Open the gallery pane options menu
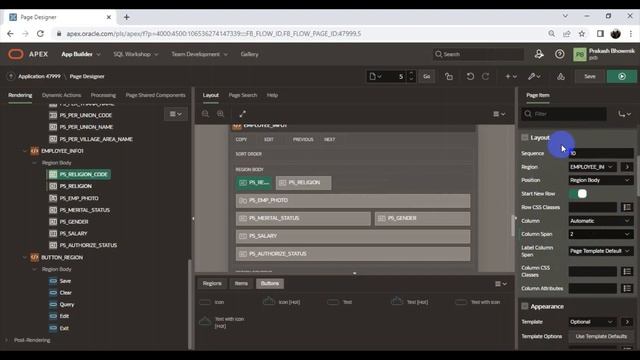The height and width of the screenshot is (360, 640). click(500, 284)
